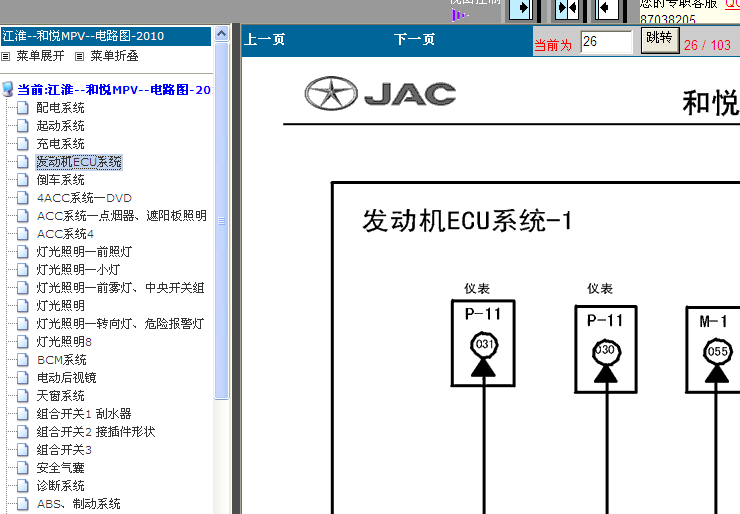Open 组合开关1 刮水器 entry

(x=84, y=413)
